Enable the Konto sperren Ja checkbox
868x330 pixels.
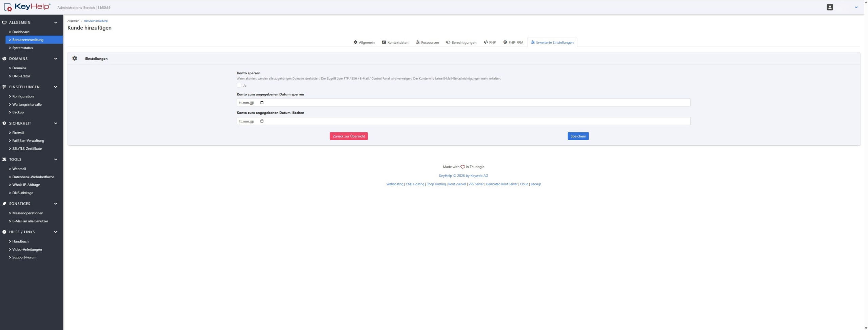239,86
